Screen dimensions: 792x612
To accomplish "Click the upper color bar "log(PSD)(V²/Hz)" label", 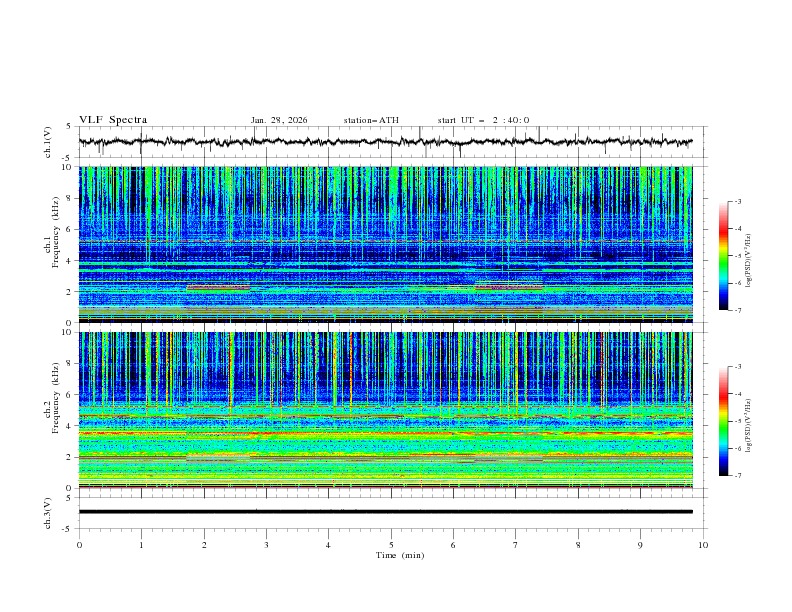I will pos(749,261).
